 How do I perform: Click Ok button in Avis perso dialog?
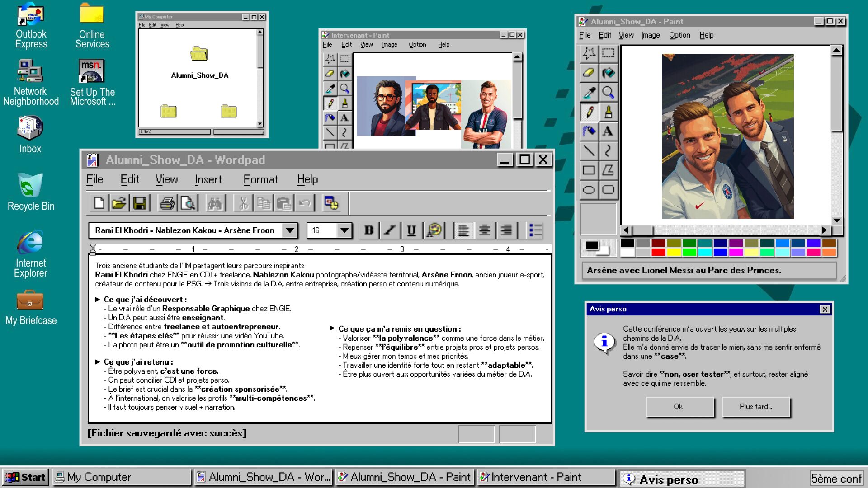680,407
